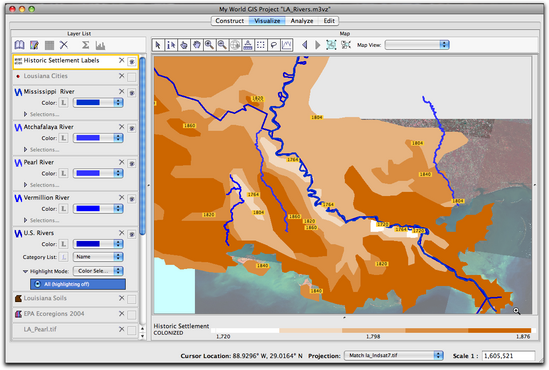Viewport: 549px width, 370px height.
Task: Click the delete X icon in Layer List toolbar
Action: tap(64, 44)
